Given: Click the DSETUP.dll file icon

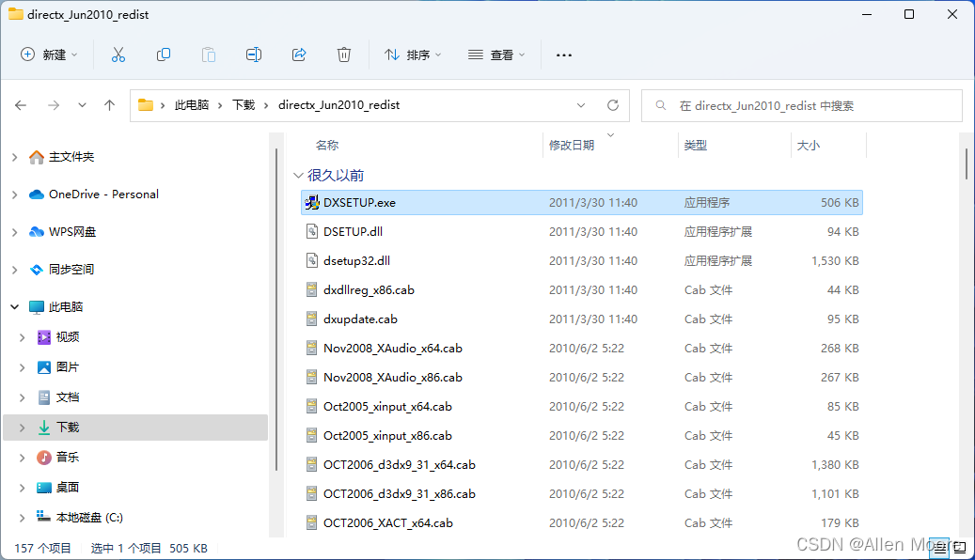Looking at the screenshot, I should coord(312,231).
